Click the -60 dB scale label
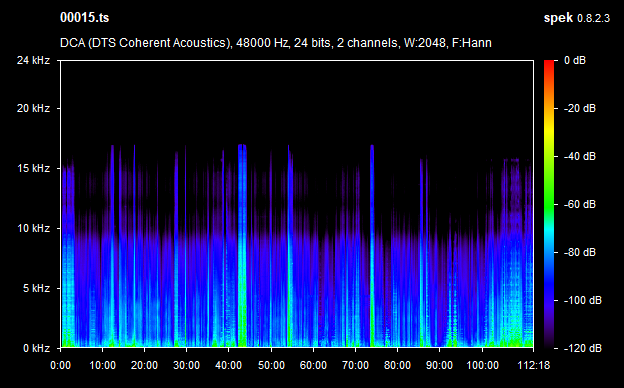 [579, 204]
